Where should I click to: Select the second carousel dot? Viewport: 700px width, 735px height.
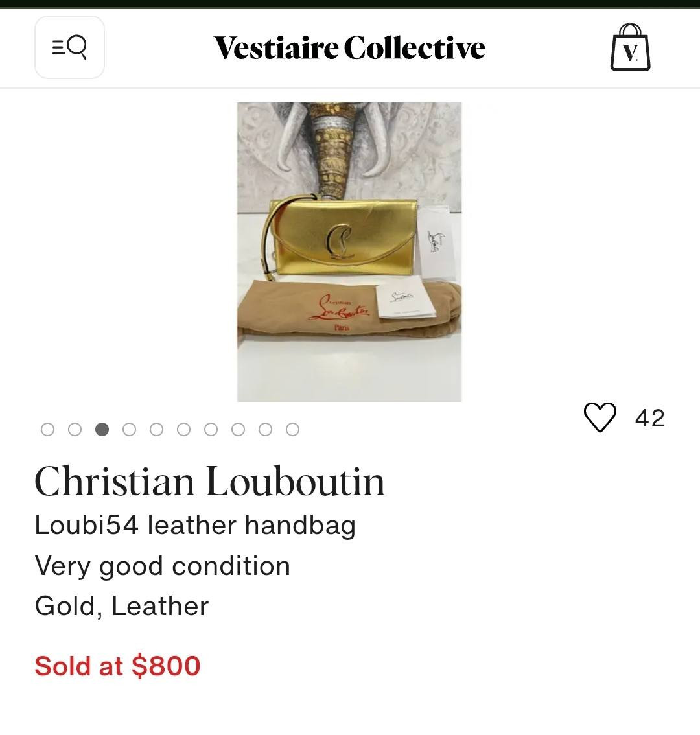pos(75,429)
